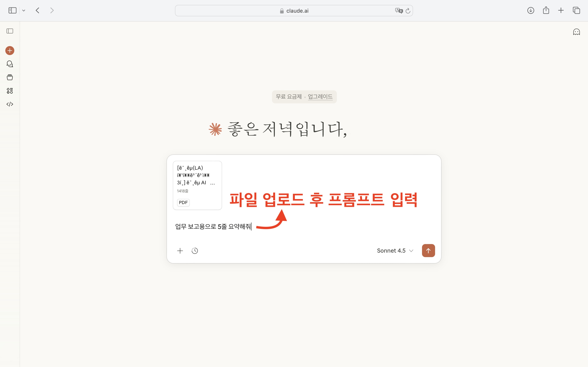Go back with Safari back arrow

(37, 10)
